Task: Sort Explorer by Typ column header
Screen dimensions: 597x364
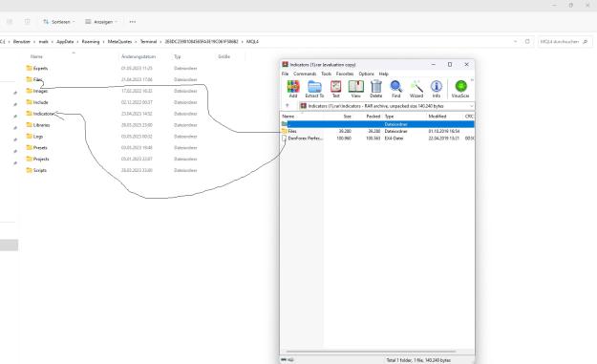Action: [x=178, y=56]
